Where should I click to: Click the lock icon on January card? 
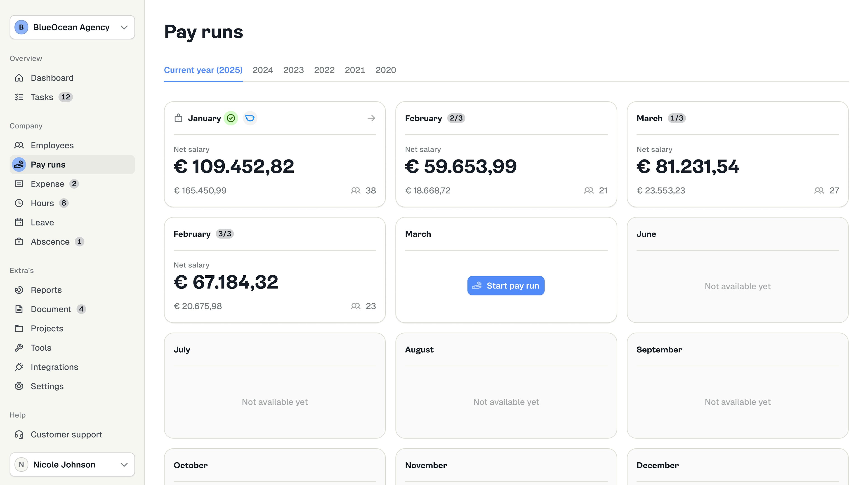point(179,118)
